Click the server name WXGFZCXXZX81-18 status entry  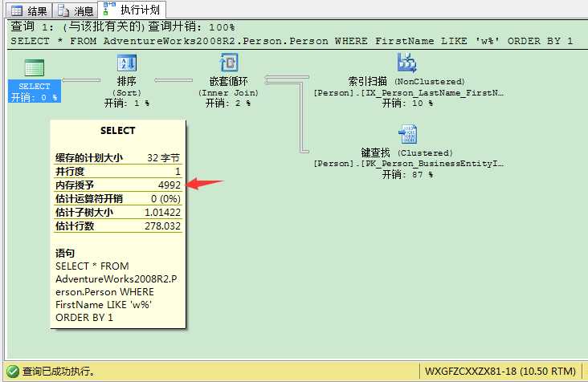[x=500, y=372]
